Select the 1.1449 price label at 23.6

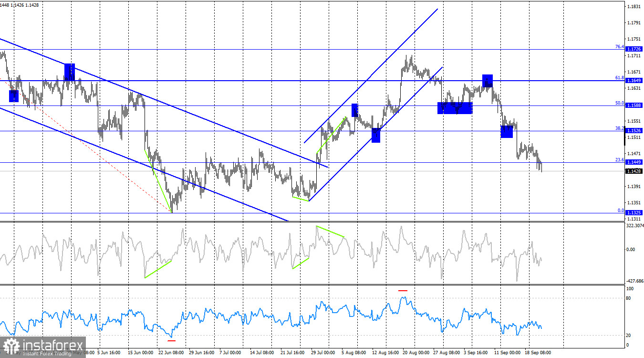(634, 162)
